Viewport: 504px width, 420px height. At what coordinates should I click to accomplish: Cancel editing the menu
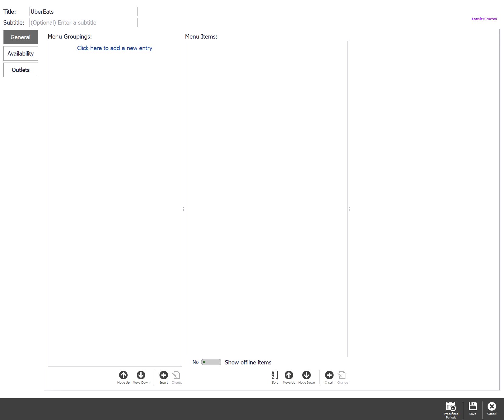[492, 408]
